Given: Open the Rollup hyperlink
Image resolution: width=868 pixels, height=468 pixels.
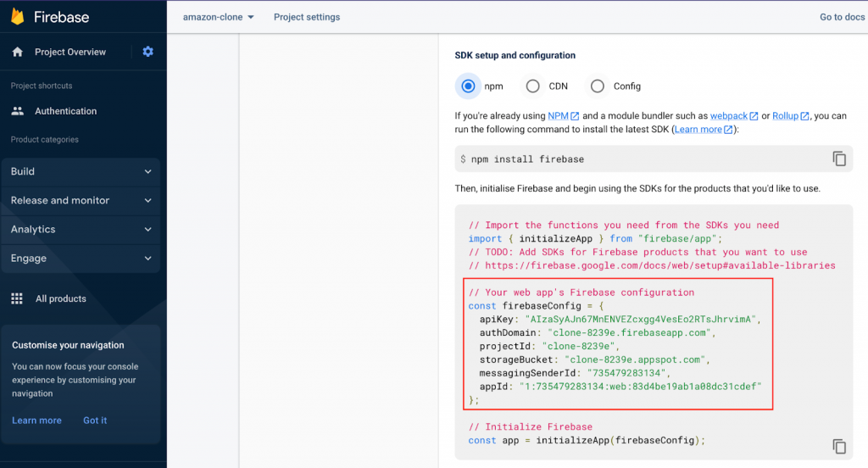Looking at the screenshot, I should (x=785, y=116).
